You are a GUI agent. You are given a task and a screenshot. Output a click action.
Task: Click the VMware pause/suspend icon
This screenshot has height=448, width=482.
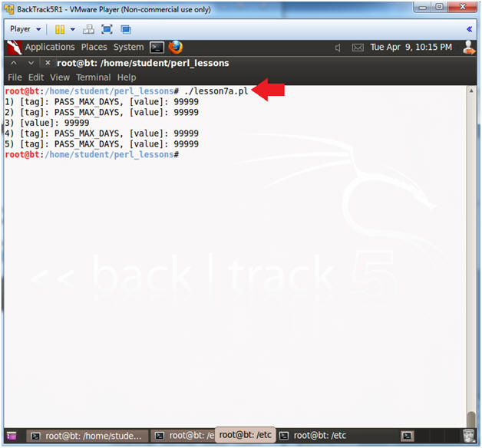(x=60, y=29)
